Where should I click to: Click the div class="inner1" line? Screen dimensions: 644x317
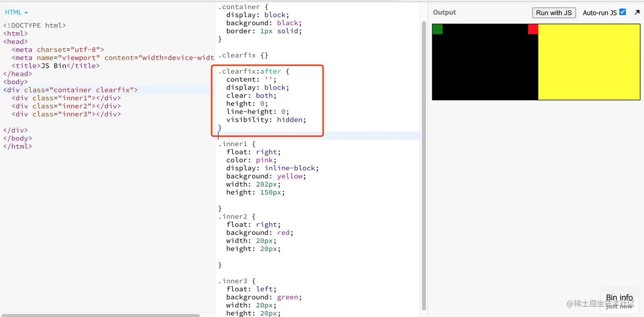tap(66, 98)
